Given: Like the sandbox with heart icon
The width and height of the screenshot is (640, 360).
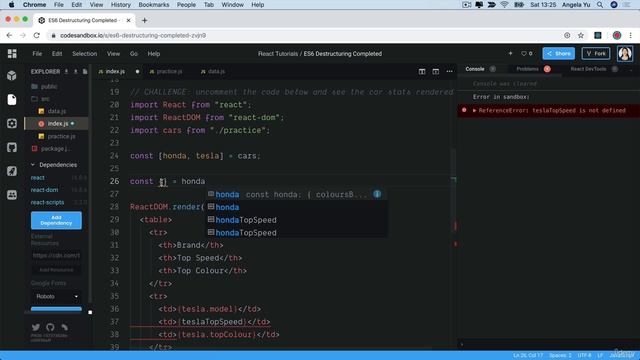Looking at the screenshot, I should (524, 53).
